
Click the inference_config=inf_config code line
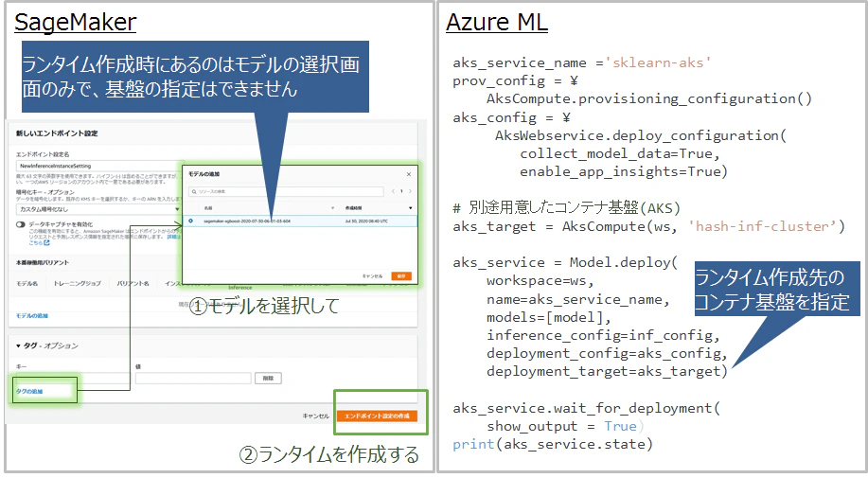pos(603,335)
